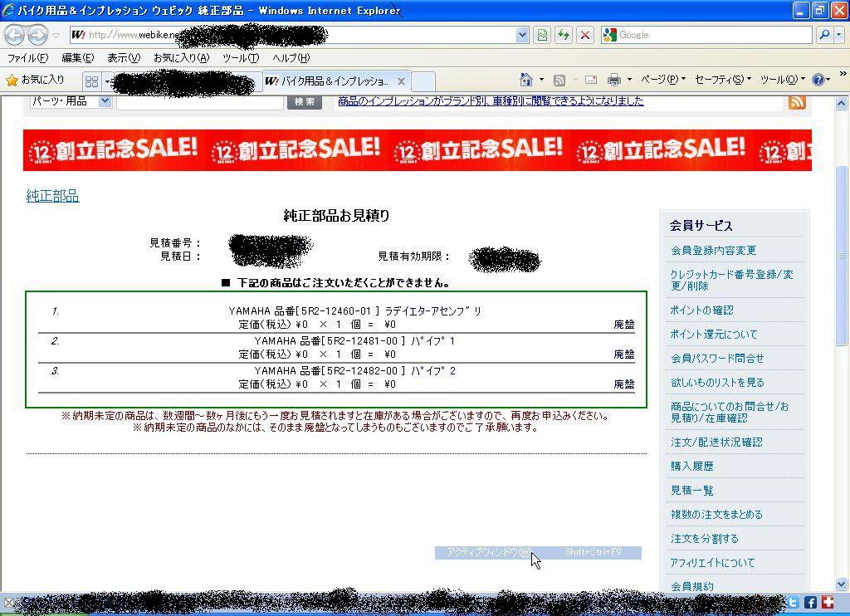This screenshot has width=850, height=616.
Task: Open ポイントの確認 link
Action: pos(701,310)
